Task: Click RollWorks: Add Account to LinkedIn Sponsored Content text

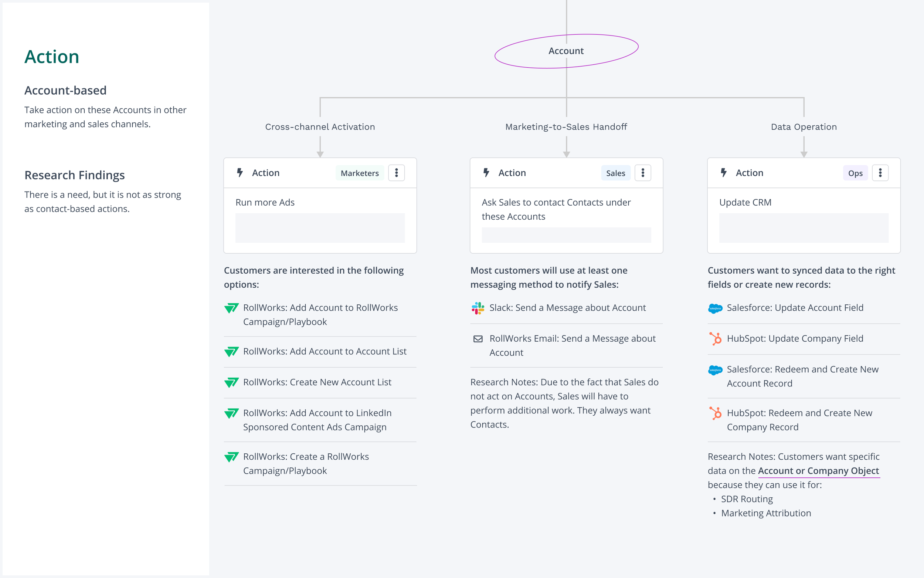Action: click(x=317, y=420)
